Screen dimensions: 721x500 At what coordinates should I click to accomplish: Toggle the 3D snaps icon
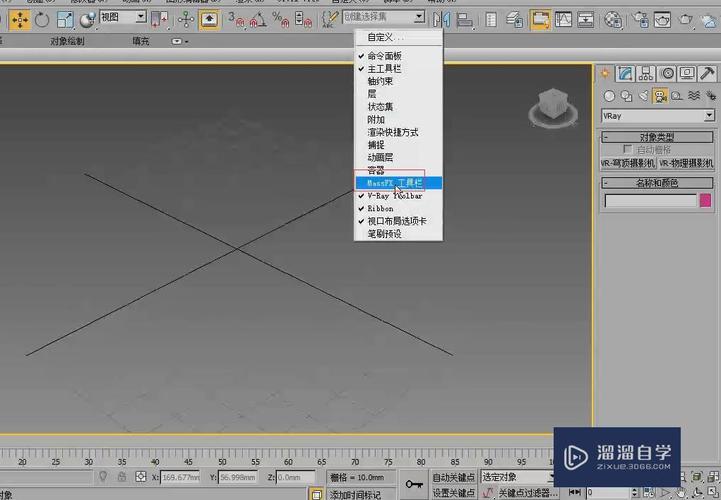click(236, 20)
